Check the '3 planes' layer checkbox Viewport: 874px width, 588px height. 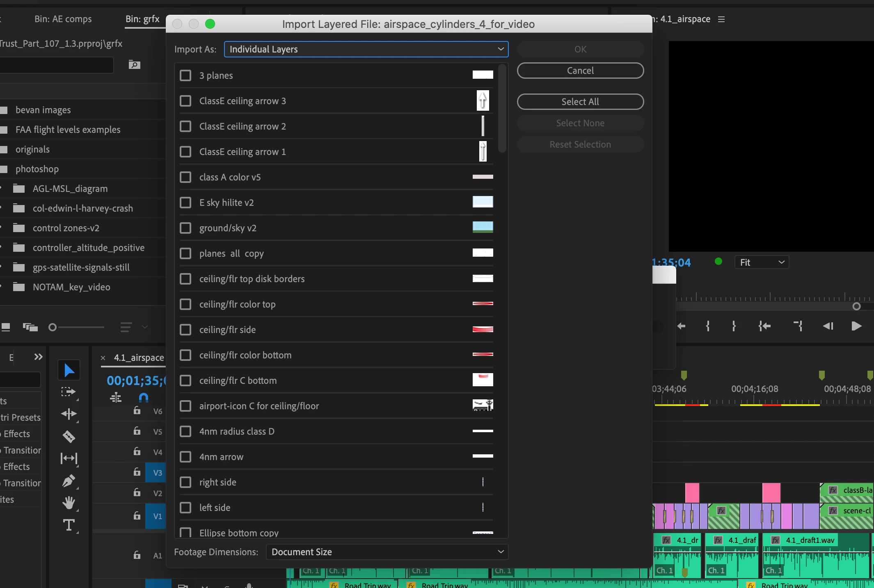[185, 75]
